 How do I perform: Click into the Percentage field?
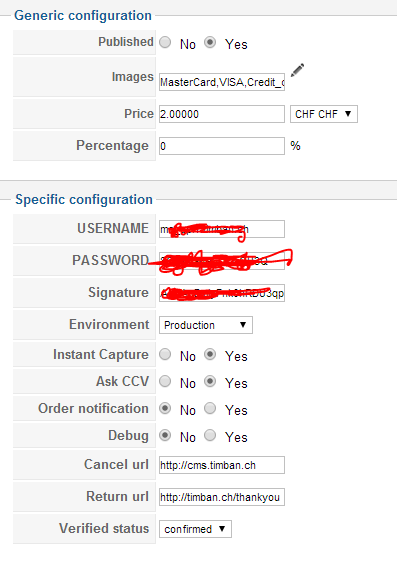click(222, 146)
